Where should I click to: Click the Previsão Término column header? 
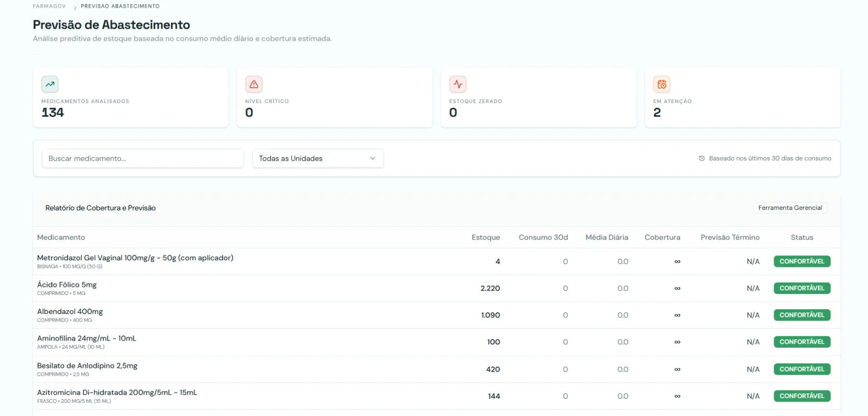pos(730,238)
